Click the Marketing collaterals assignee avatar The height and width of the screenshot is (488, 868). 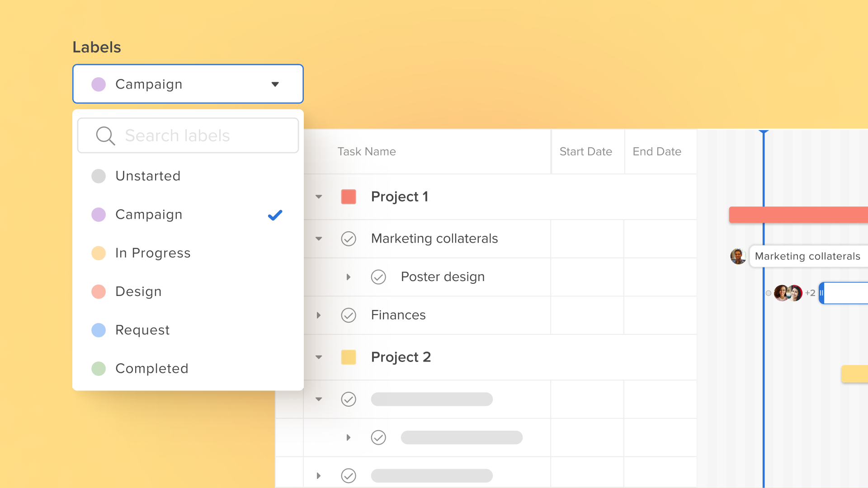tap(738, 256)
